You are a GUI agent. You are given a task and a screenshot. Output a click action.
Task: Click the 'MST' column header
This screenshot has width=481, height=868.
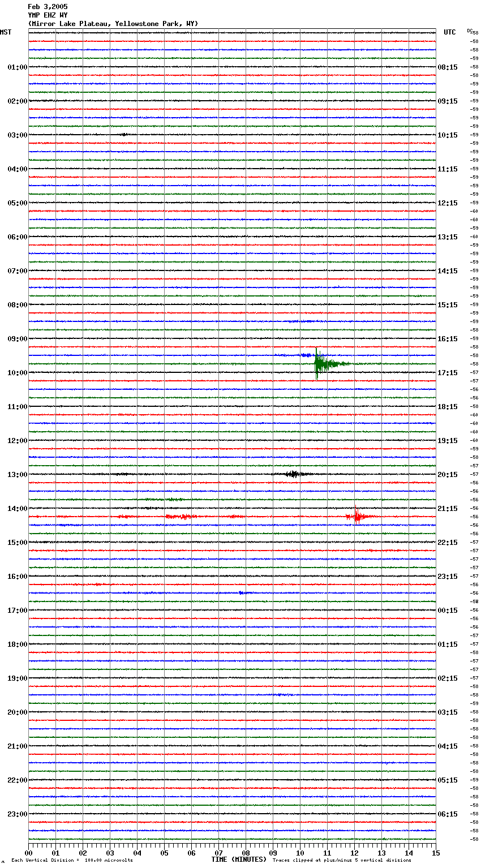6,32
